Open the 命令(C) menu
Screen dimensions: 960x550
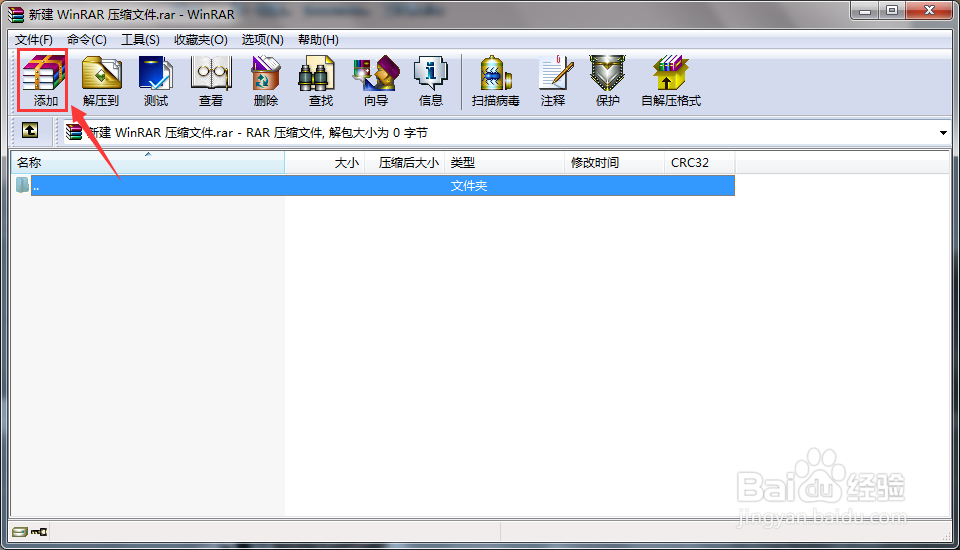point(86,40)
